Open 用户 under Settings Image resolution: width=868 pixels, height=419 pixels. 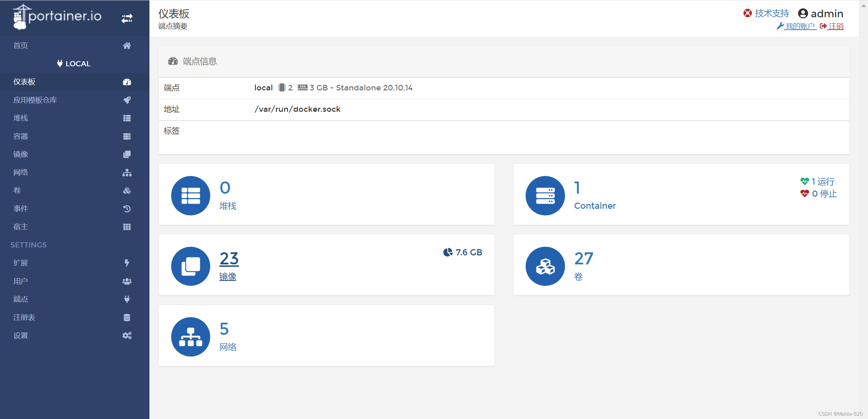click(x=21, y=281)
